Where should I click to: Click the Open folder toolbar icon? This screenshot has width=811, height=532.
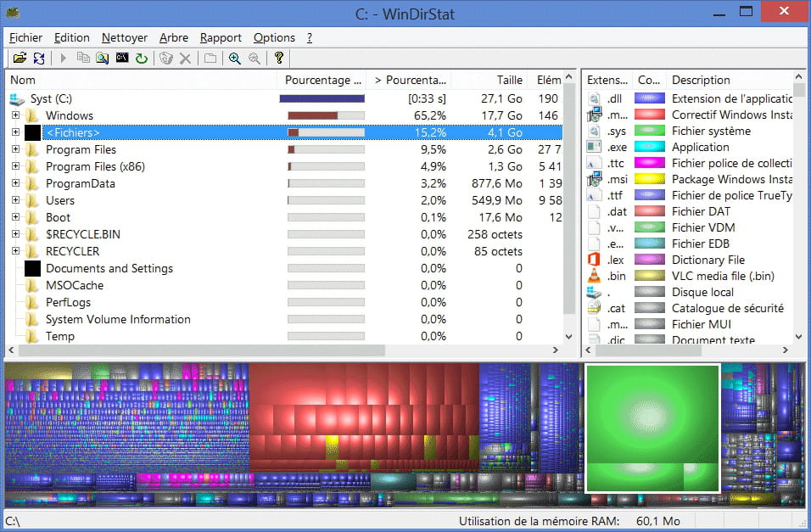coord(20,58)
